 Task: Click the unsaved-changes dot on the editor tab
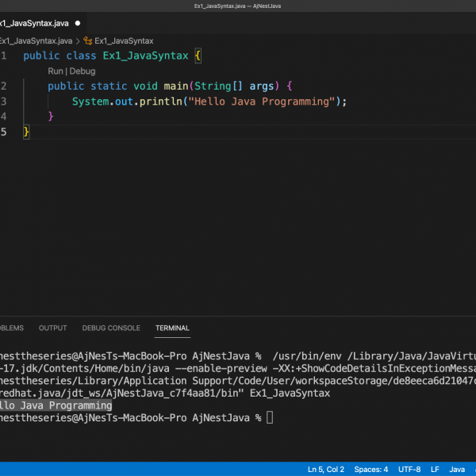[78, 23]
